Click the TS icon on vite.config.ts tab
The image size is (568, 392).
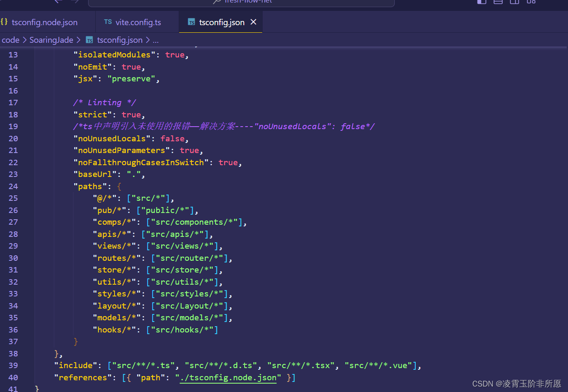108,22
